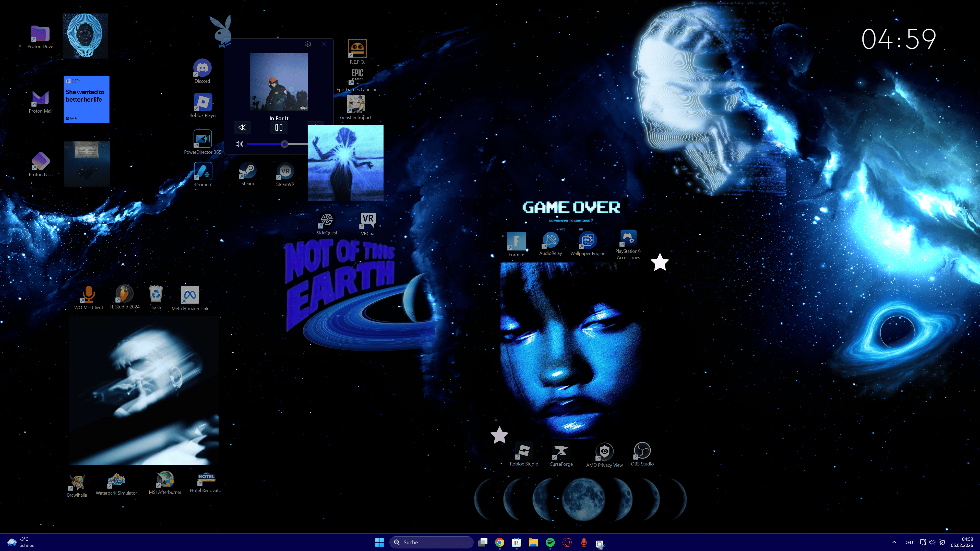Click the energy saver leaf tray icon
Viewport: 980px width, 551px height.
[x=942, y=542]
